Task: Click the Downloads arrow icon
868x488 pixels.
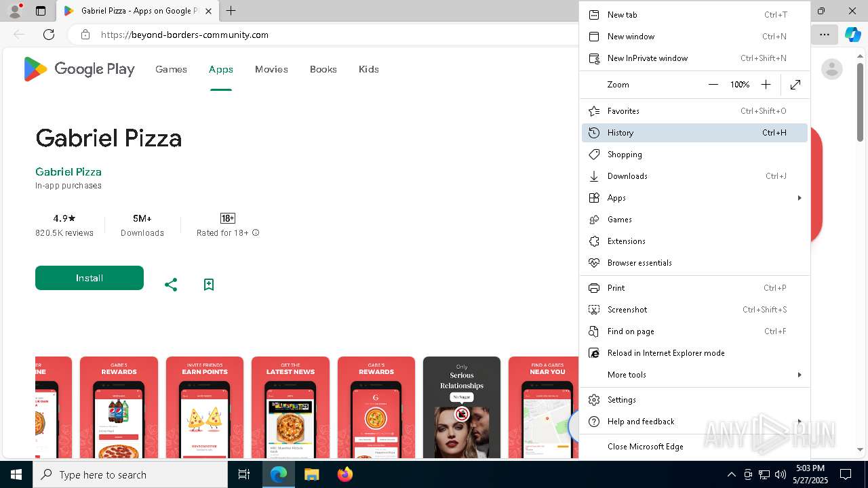Action: point(594,176)
